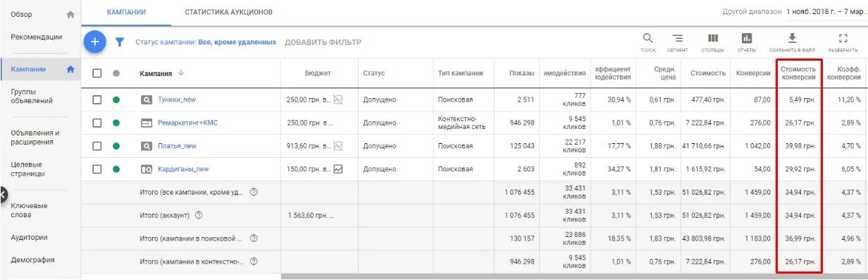Check the box for Платья_new campaign

point(97,146)
